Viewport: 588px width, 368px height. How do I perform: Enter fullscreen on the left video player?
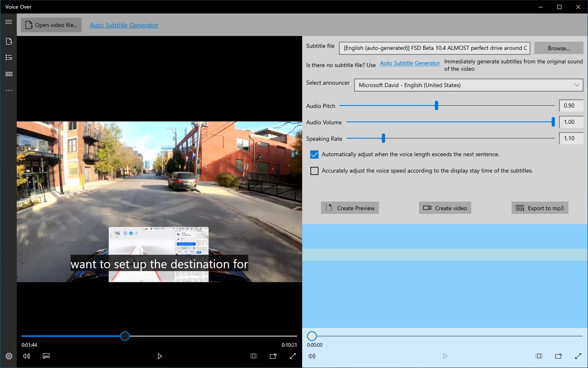tap(293, 356)
